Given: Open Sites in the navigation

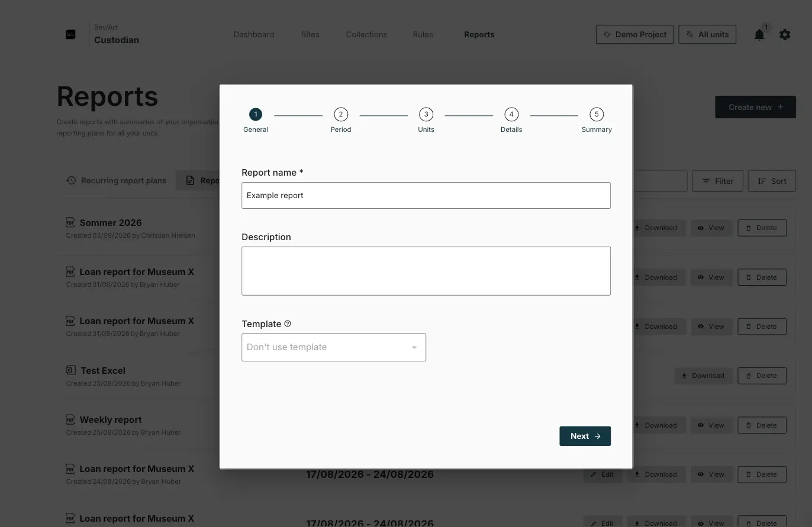Looking at the screenshot, I should [x=310, y=34].
